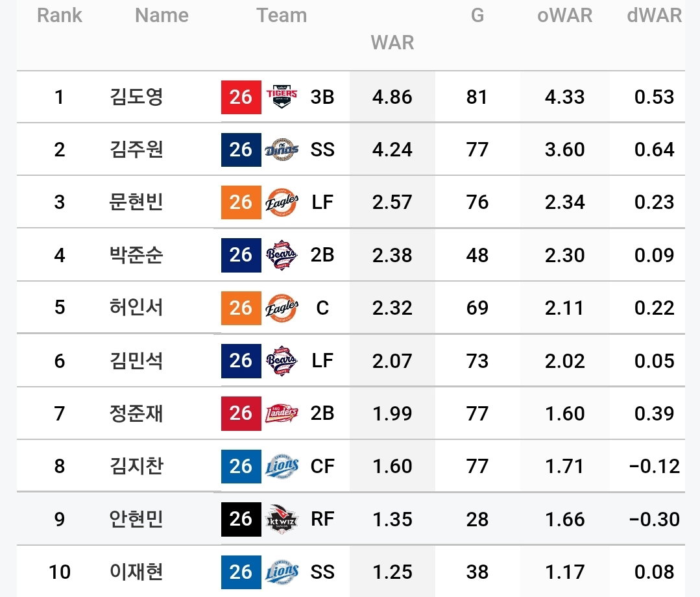The height and width of the screenshot is (597, 700).
Task: Click the Lions logo beside 이재현
Action: point(282,572)
